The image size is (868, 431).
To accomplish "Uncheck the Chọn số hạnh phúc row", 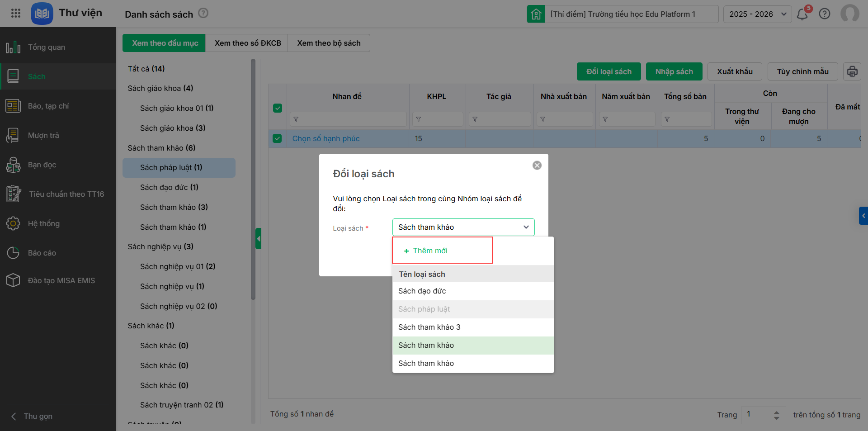I will (x=278, y=138).
